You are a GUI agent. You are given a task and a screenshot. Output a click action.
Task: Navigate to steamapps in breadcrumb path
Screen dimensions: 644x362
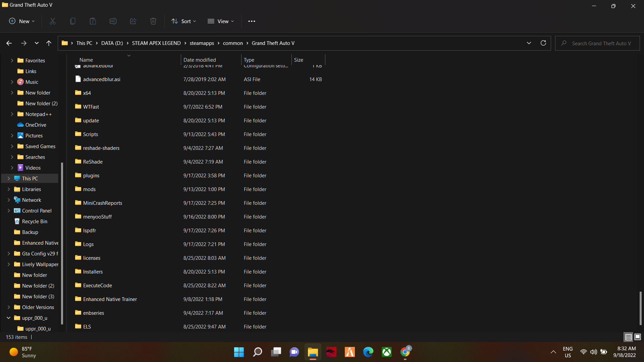coord(202,43)
